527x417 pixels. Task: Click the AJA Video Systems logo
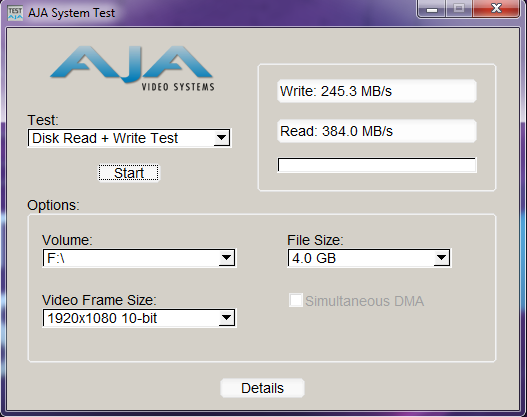pyautogui.click(x=132, y=68)
